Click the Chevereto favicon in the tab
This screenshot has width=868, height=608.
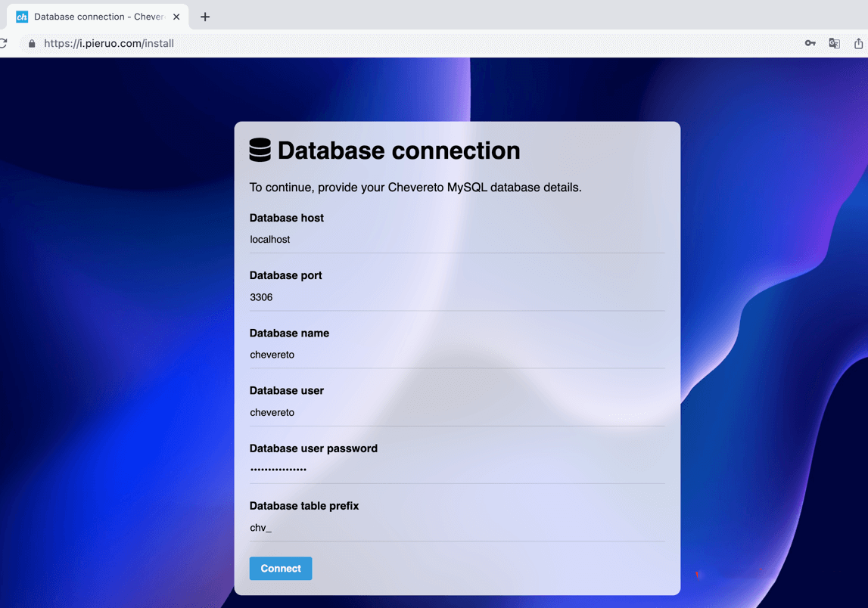(x=22, y=17)
